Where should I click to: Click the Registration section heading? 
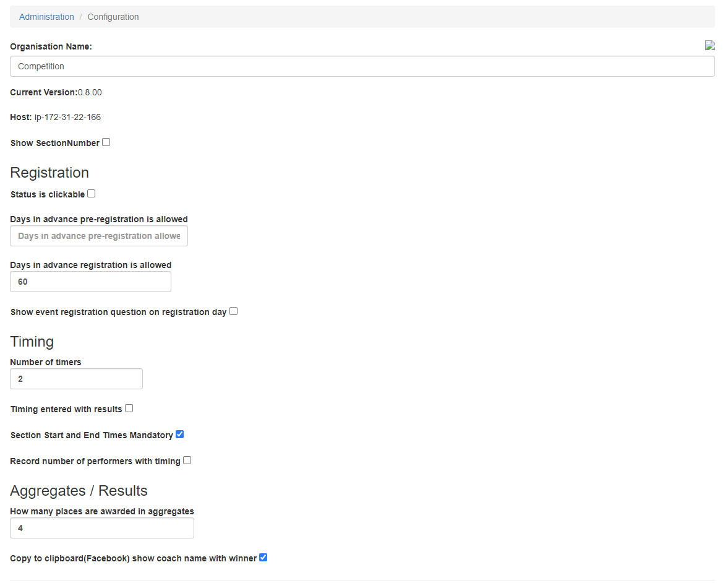click(49, 173)
